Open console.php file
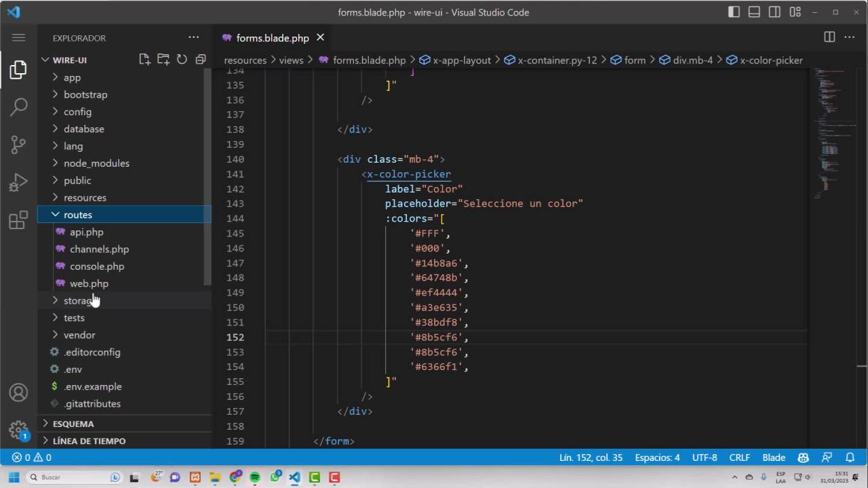This screenshot has height=488, width=868. pyautogui.click(x=124, y=266)
